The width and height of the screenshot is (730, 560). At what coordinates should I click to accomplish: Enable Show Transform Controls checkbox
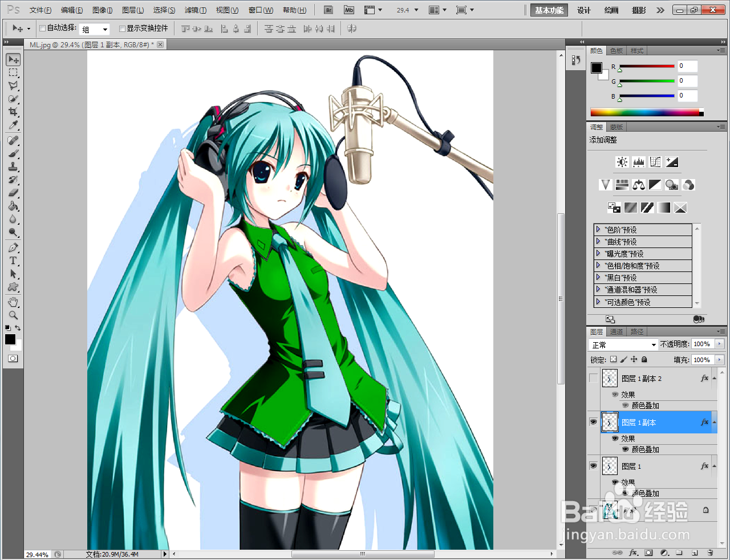pos(122,28)
